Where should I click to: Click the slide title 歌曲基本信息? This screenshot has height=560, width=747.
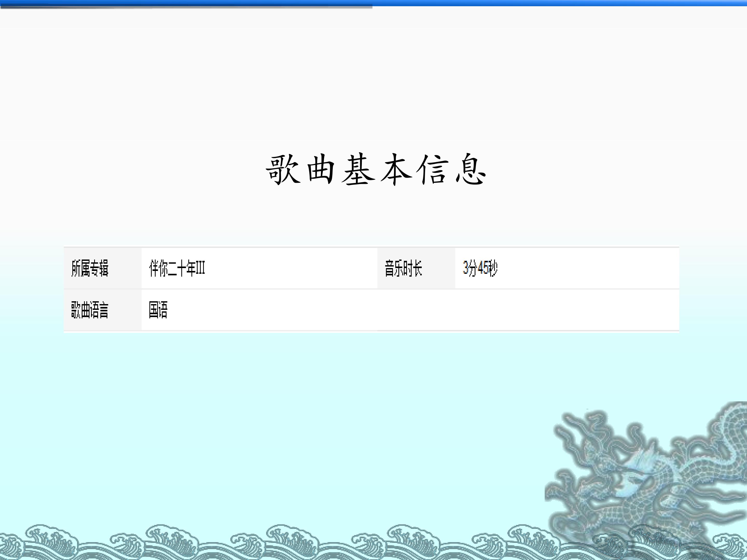[376, 169]
